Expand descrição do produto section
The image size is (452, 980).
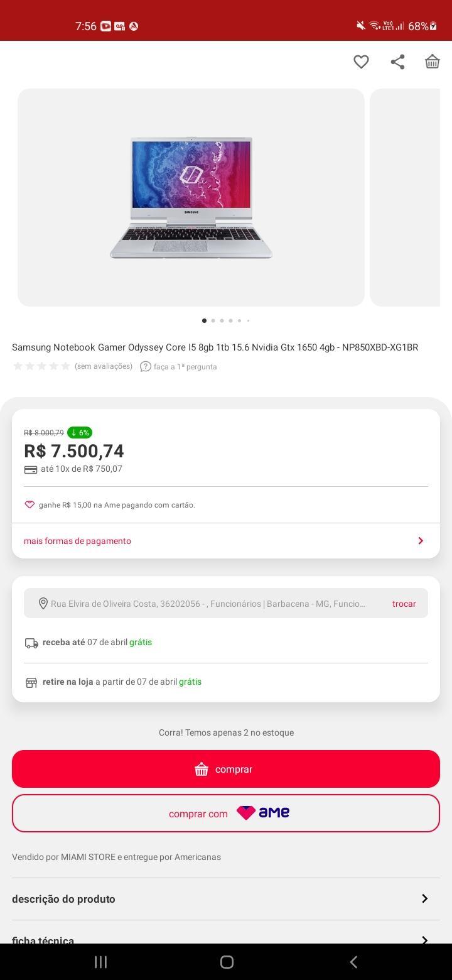click(x=226, y=899)
